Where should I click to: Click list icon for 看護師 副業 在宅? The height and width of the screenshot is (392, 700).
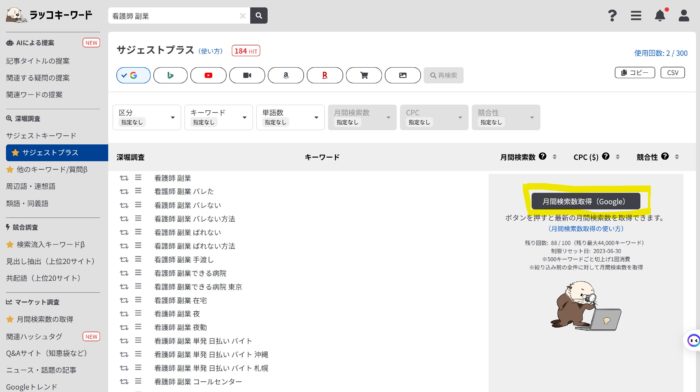(x=138, y=300)
